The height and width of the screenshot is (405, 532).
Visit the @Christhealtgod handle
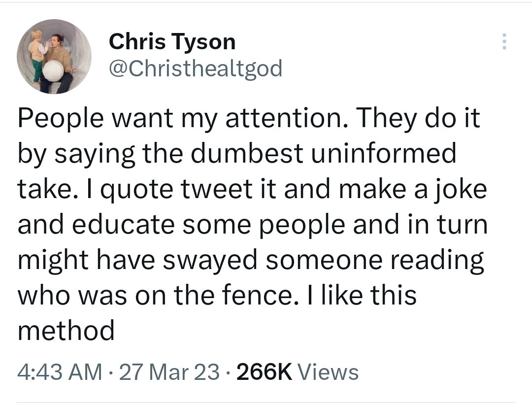[x=196, y=68]
